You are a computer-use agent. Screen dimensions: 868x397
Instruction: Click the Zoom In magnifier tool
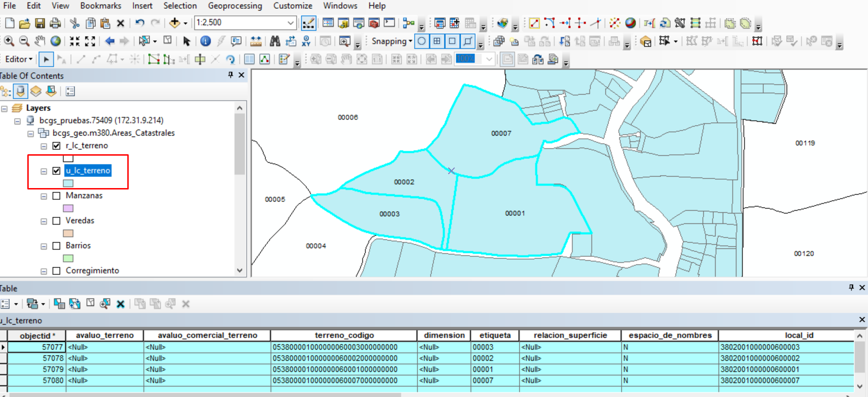pyautogui.click(x=9, y=41)
